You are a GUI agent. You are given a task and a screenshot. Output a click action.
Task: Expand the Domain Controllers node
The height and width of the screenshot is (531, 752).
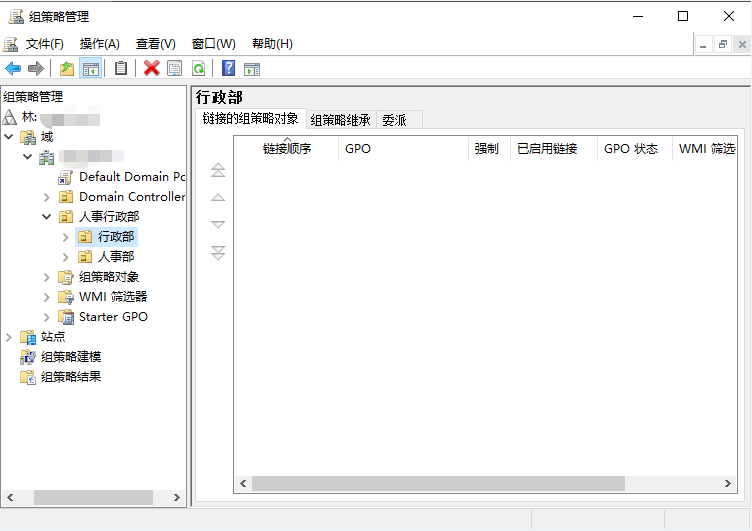click(x=47, y=197)
